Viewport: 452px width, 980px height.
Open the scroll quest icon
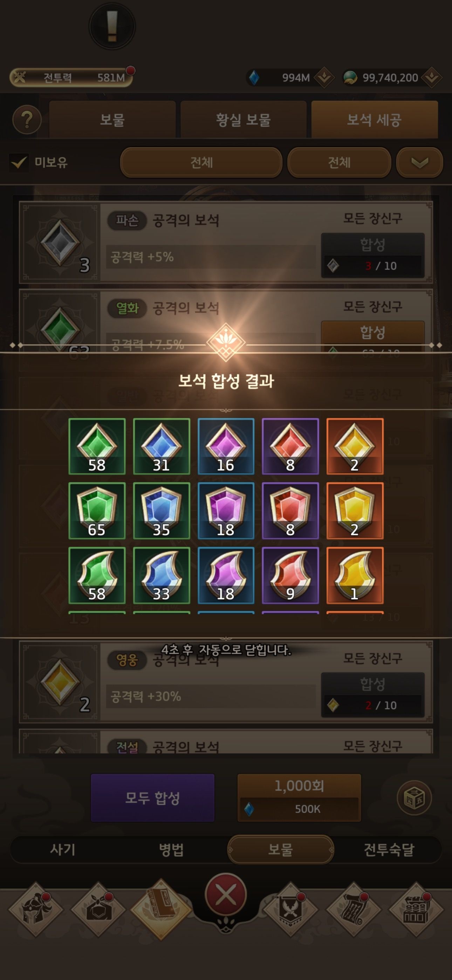tap(353, 909)
